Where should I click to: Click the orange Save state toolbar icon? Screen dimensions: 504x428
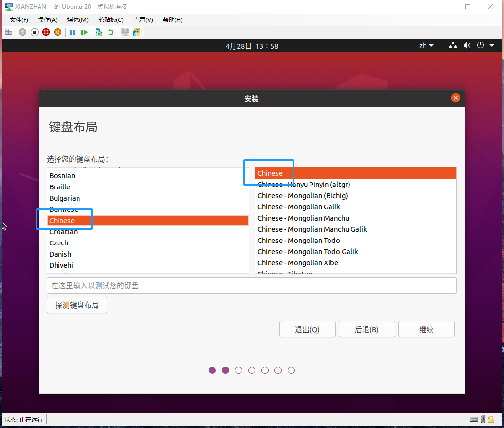pyautogui.click(x=58, y=32)
